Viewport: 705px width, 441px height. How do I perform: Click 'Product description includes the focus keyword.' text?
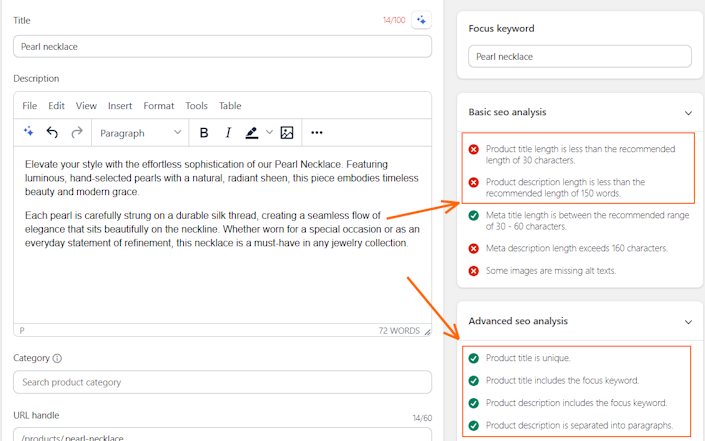576,403
